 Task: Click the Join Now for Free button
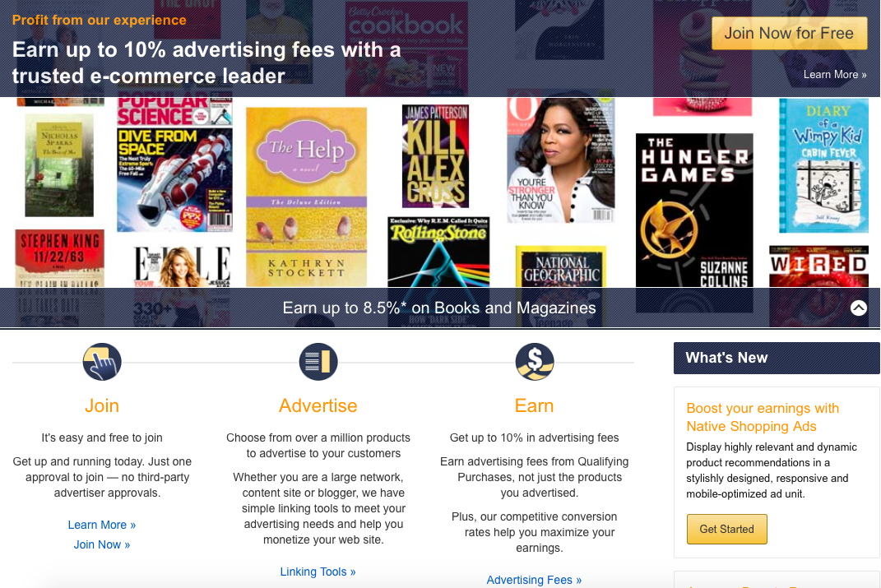click(x=789, y=33)
